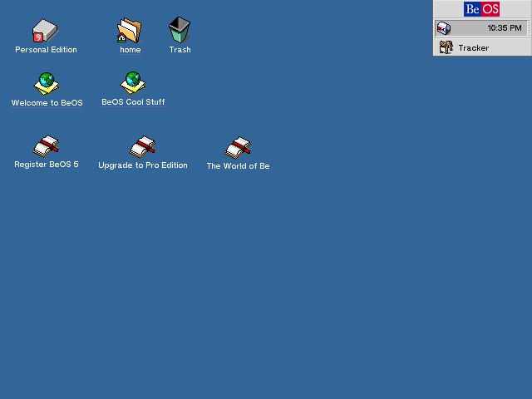The width and height of the screenshot is (532, 399).
Task: Click the Deskbar tray drag handle
Action: coord(529,28)
